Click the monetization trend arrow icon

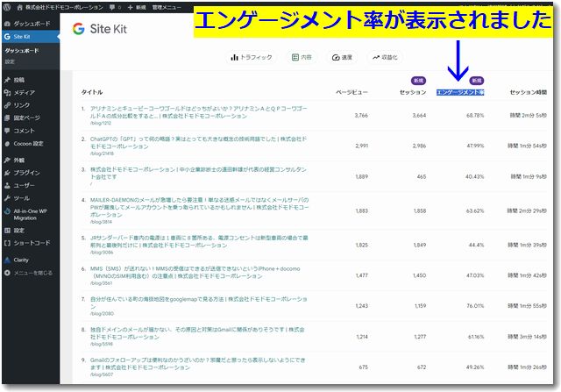coord(376,57)
